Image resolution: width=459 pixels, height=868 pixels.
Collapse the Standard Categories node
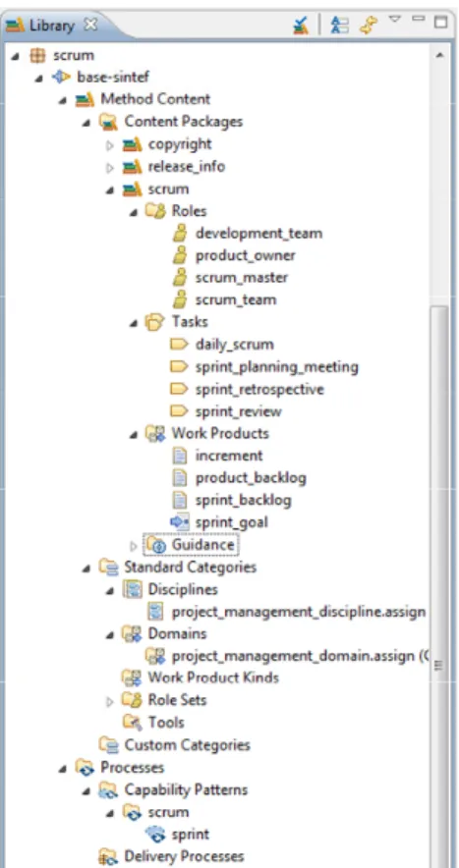(86, 568)
